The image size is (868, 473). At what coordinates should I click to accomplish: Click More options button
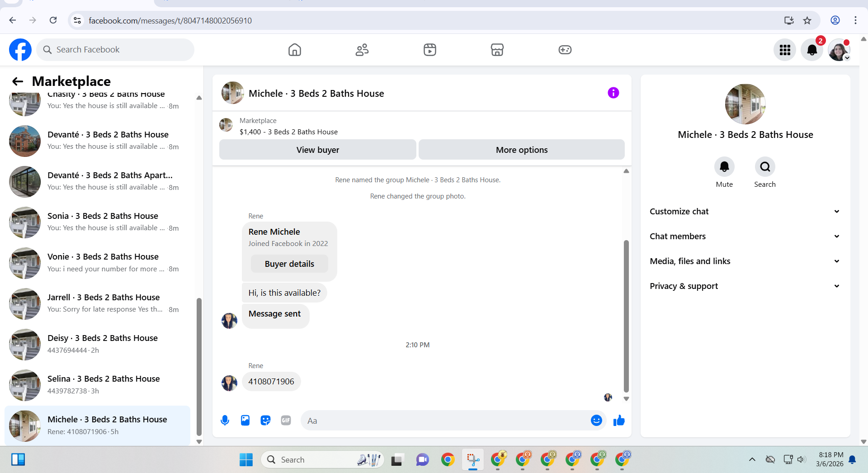[522, 150]
